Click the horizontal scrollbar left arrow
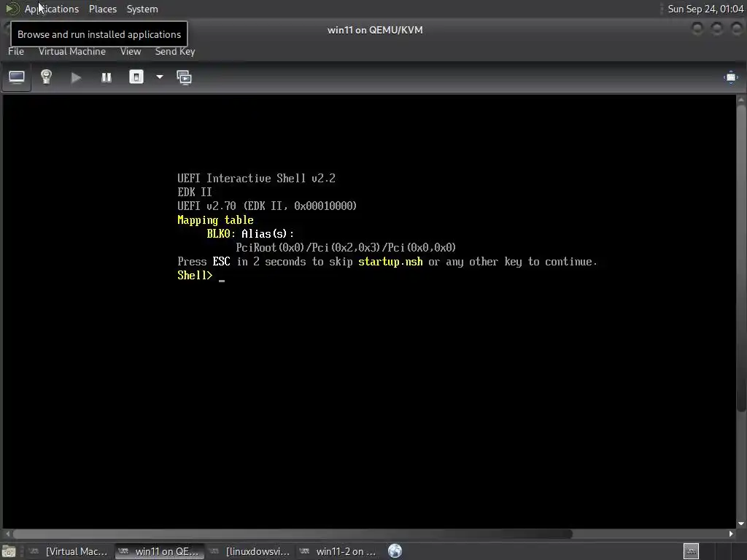The image size is (747, 560). [7, 534]
